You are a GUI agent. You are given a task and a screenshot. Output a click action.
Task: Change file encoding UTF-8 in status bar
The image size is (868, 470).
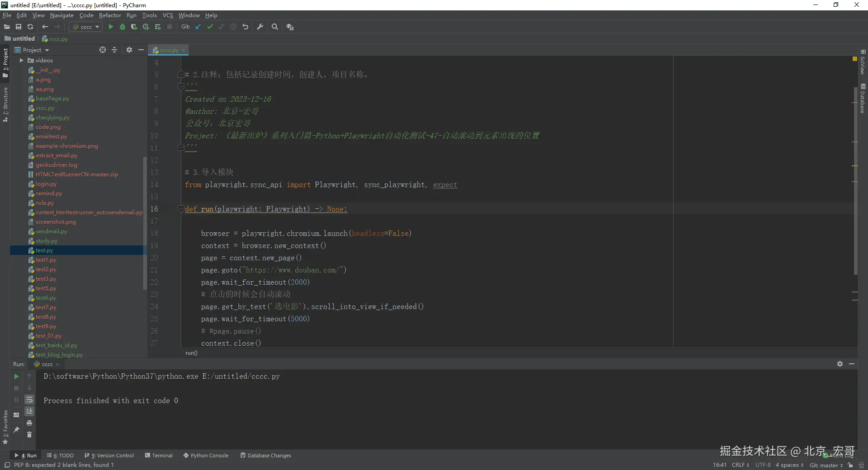(x=763, y=465)
